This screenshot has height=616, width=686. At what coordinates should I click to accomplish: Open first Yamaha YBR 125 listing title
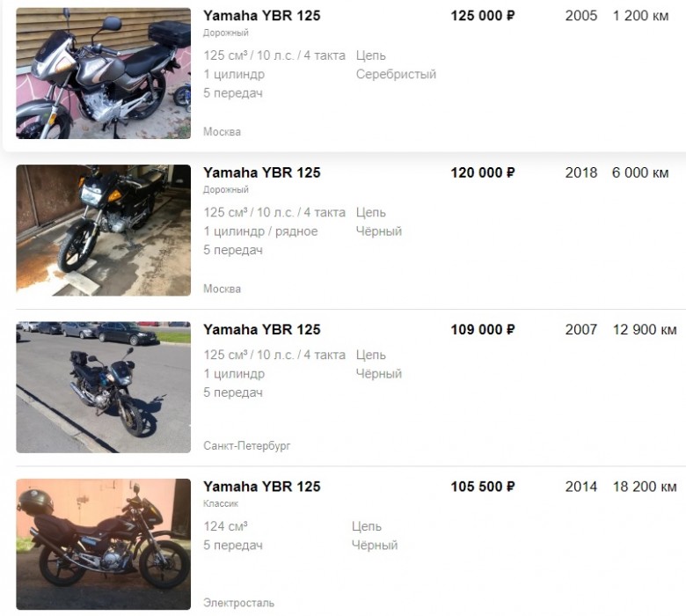click(x=261, y=16)
